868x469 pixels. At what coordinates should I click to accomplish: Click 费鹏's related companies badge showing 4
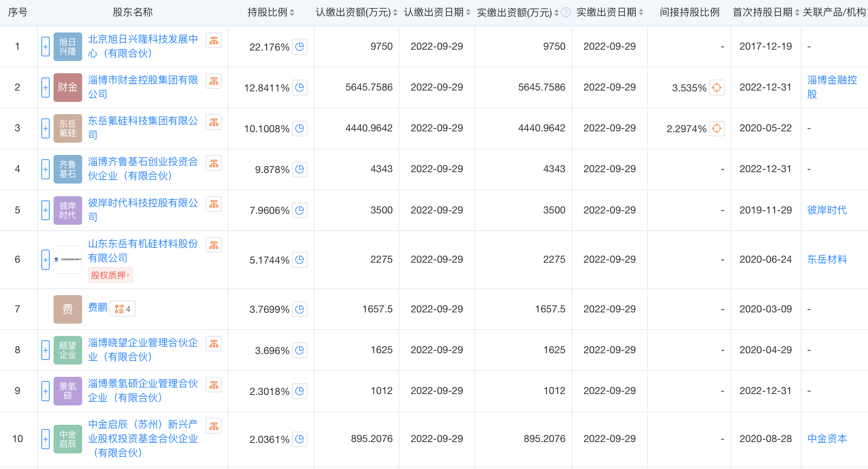click(123, 309)
